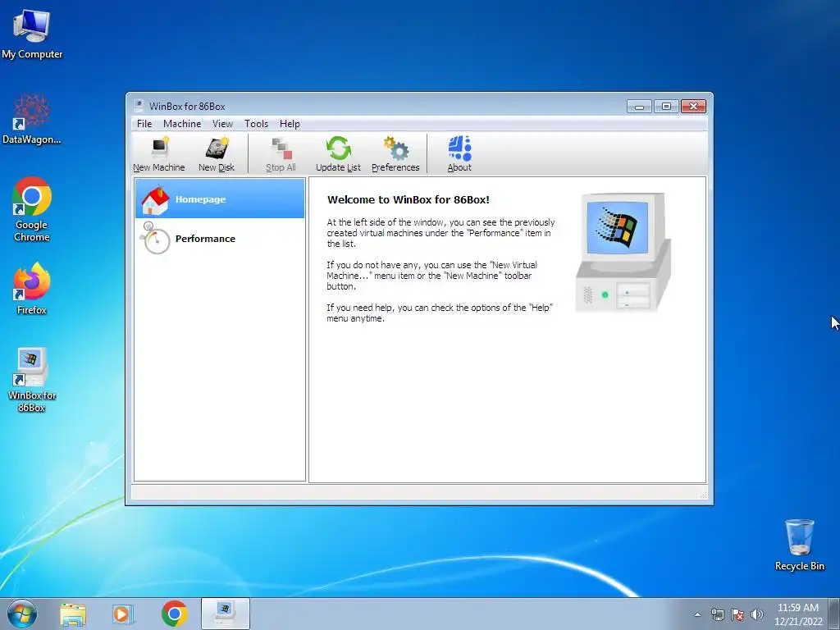Open the View menu
Image resolution: width=840 pixels, height=630 pixels.
pyautogui.click(x=222, y=124)
